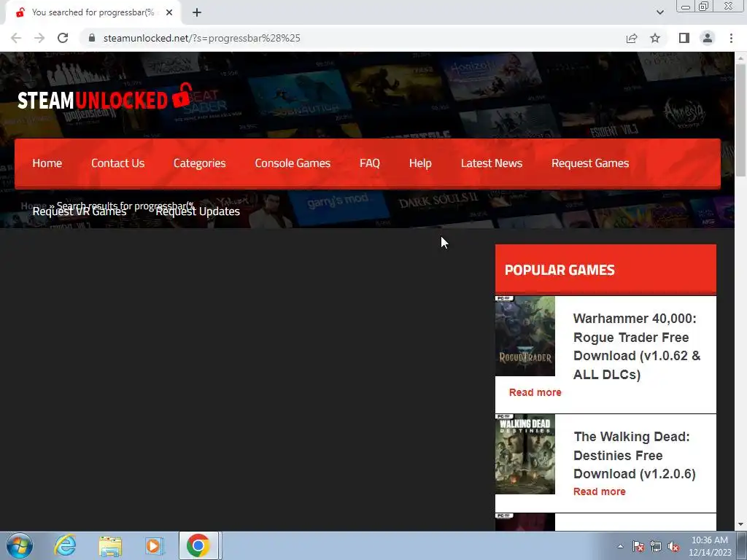This screenshot has height=560, width=747.
Task: Open Request Updates link
Action: pos(198,211)
